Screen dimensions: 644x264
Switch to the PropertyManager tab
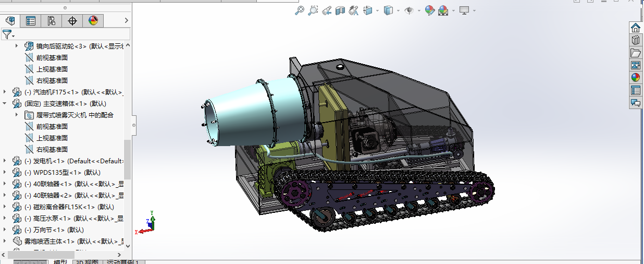pos(31,21)
